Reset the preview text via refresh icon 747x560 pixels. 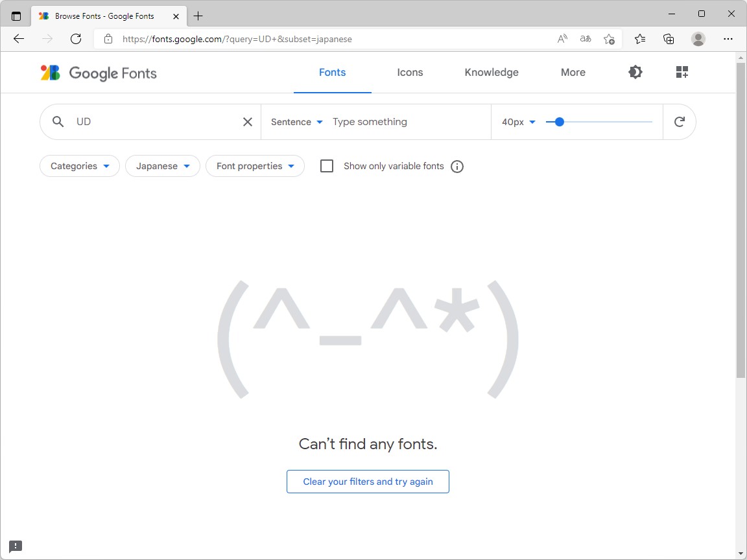pos(679,121)
